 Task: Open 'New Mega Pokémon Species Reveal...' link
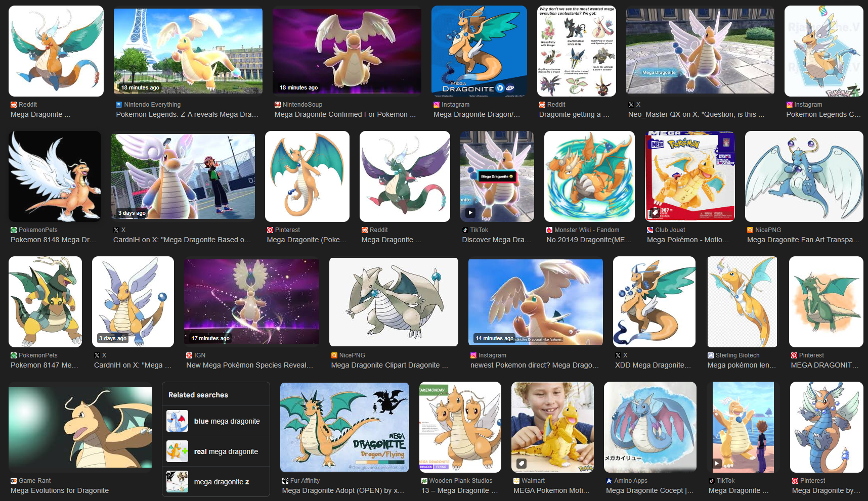pyautogui.click(x=249, y=365)
